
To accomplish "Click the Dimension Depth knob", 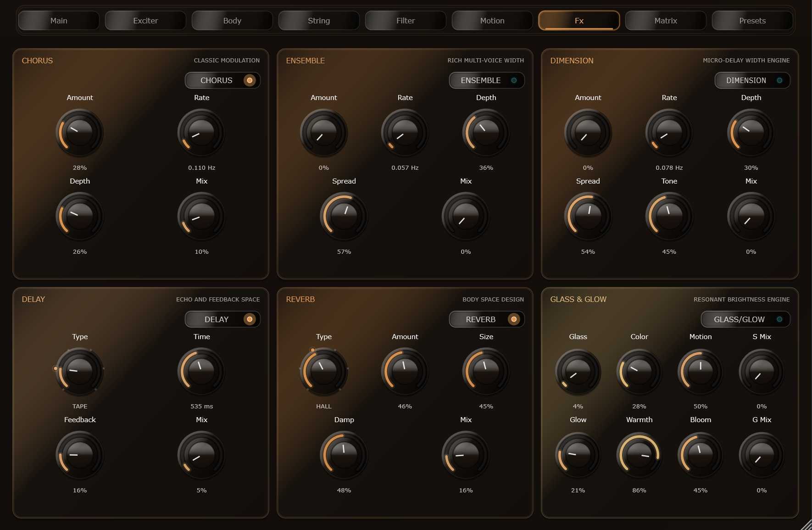I will 751,133.
